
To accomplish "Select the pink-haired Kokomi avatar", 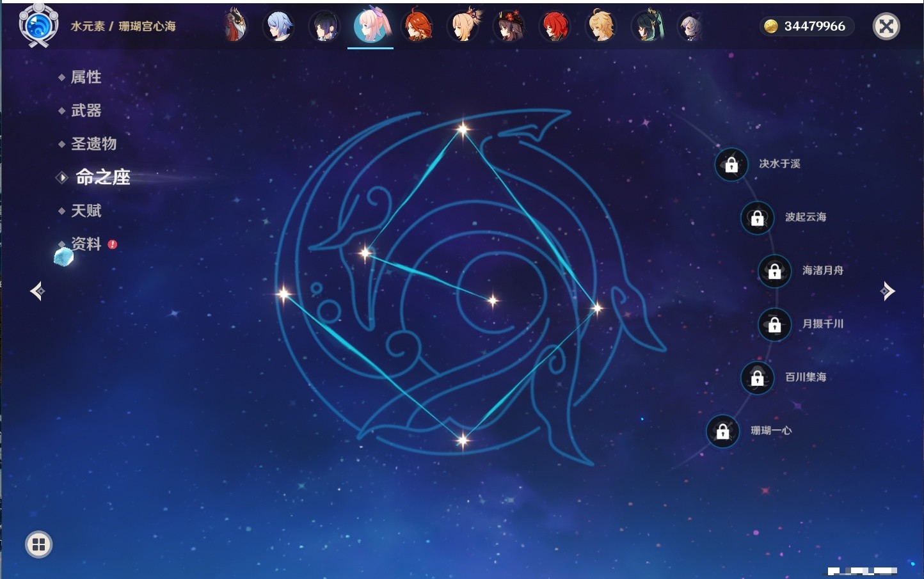I will (371, 25).
